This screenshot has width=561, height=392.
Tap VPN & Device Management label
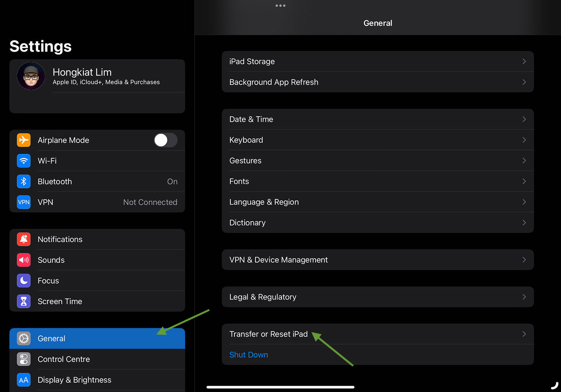click(279, 260)
